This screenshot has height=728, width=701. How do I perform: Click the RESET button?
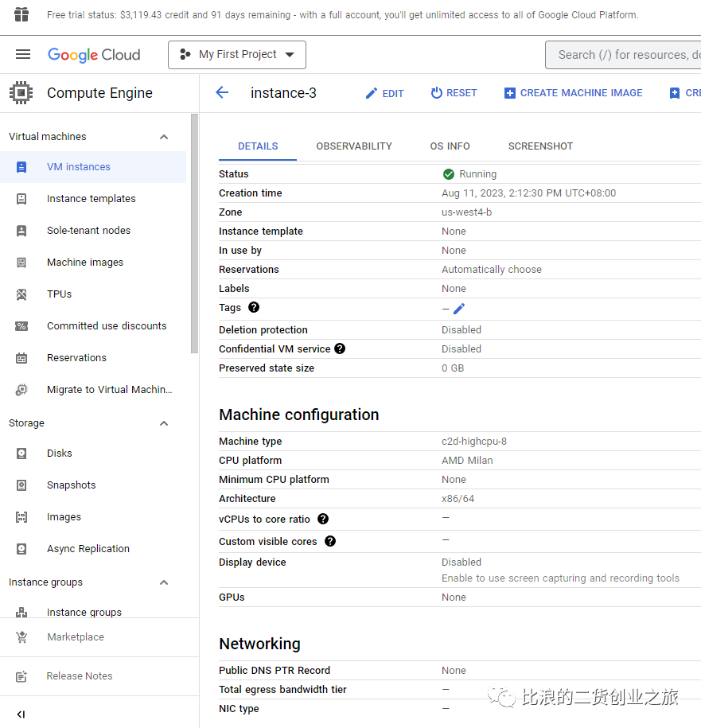pos(454,93)
